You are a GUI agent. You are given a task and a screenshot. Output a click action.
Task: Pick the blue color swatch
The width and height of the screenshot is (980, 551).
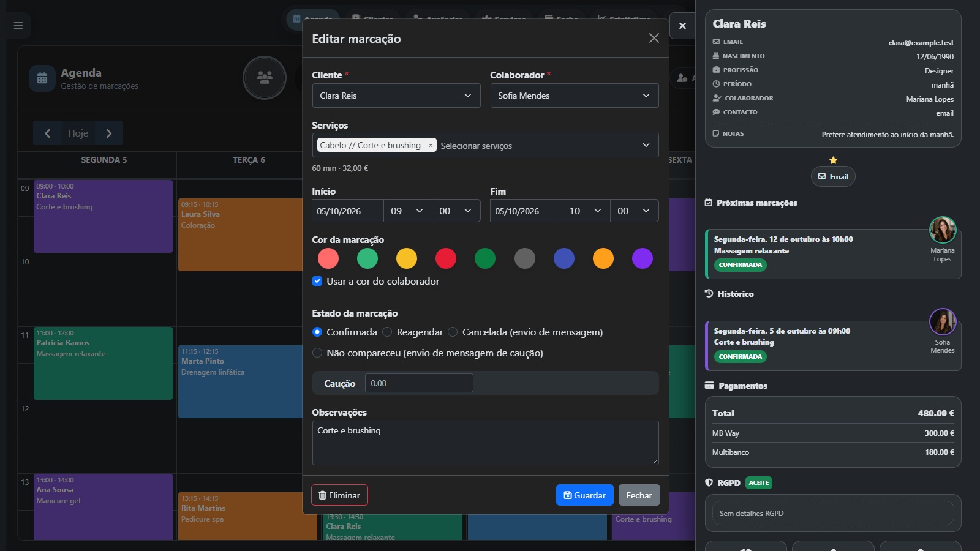tap(564, 258)
